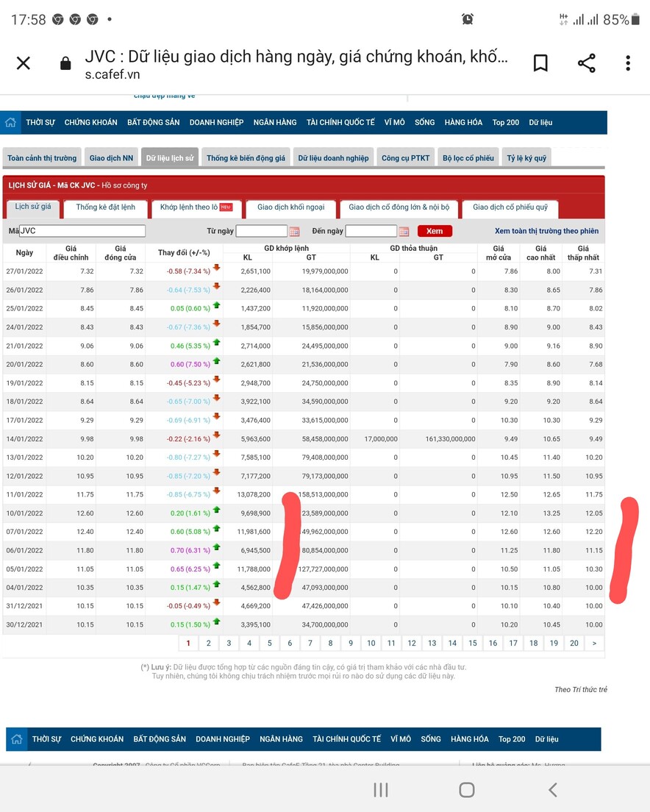Click the down arrow for 27/01/2022 row
The image size is (650, 812).
[216, 268]
